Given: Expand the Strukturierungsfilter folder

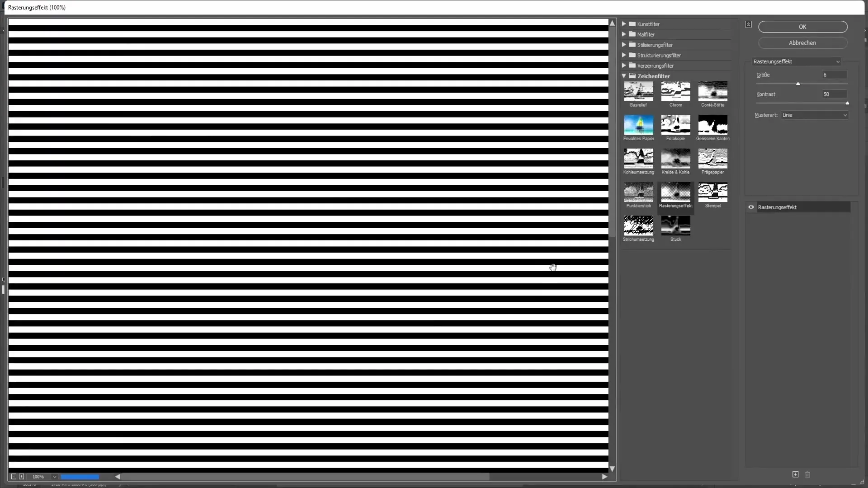Looking at the screenshot, I should click(x=624, y=55).
